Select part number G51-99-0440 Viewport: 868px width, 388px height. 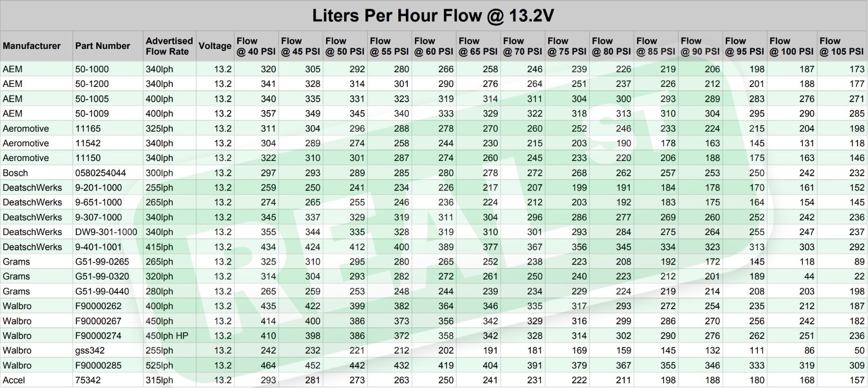(102, 291)
